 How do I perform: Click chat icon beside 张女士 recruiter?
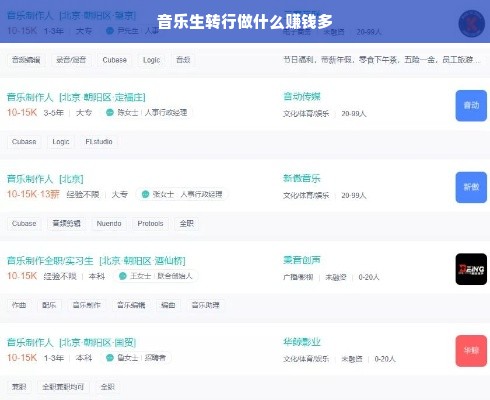145,194
